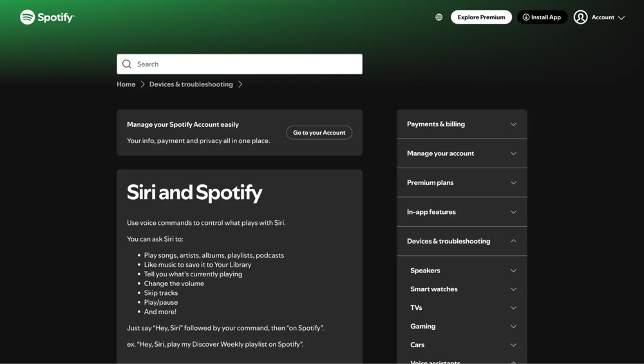
Task: Collapse the Devices & troubleshooting section
Action: (x=462, y=242)
